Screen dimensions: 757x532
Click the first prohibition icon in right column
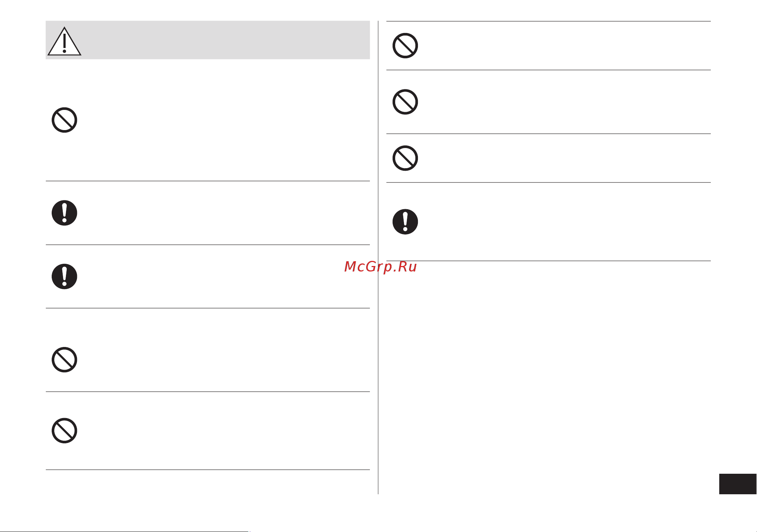[405, 46]
